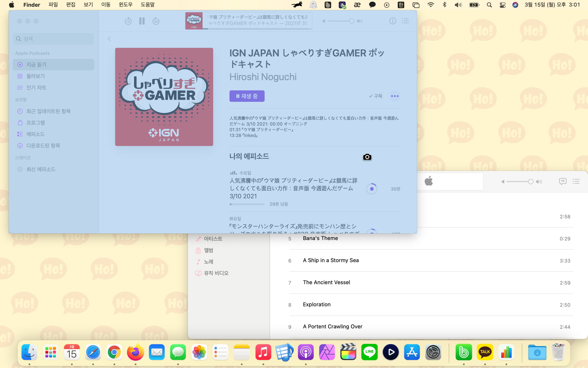Go back with the chevron arrow

(109, 39)
